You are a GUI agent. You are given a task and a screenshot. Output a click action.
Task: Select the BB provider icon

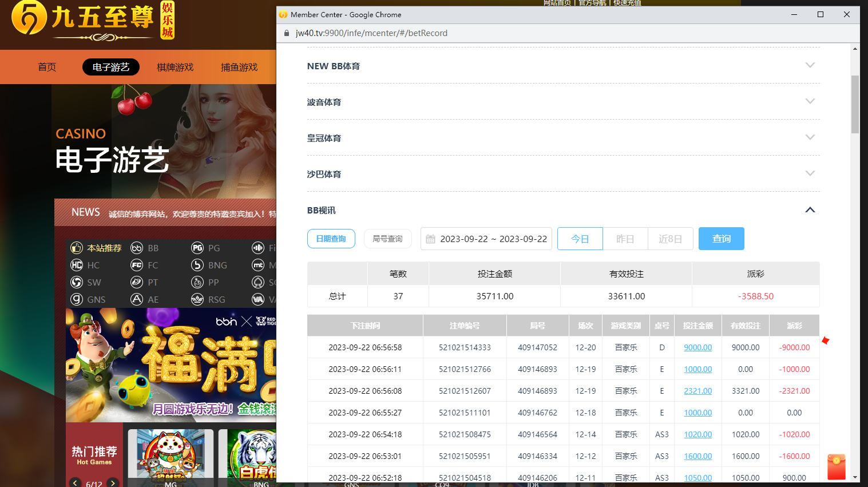pyautogui.click(x=137, y=248)
